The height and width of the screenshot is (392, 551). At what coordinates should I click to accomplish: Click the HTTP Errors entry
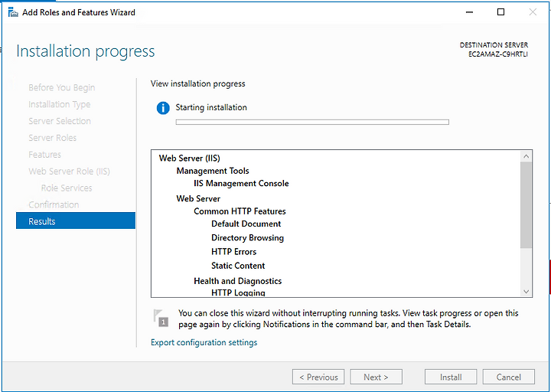coord(233,252)
